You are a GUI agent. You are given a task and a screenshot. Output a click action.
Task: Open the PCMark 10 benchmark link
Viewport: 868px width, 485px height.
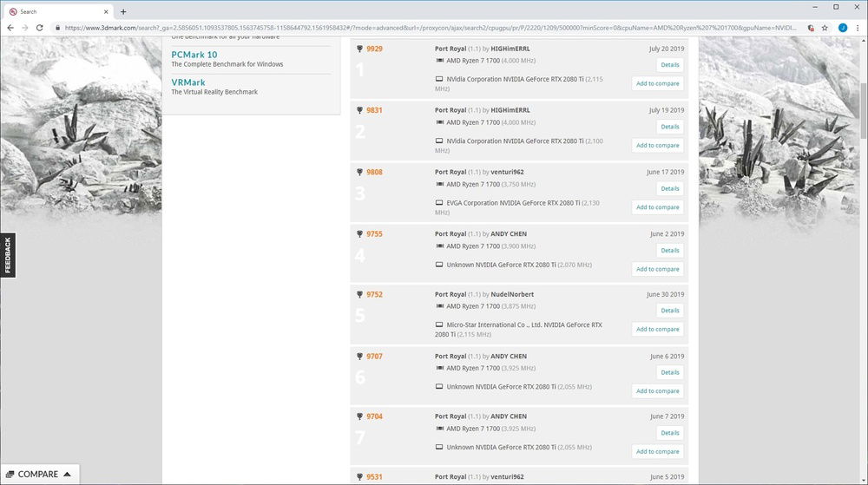click(x=194, y=55)
